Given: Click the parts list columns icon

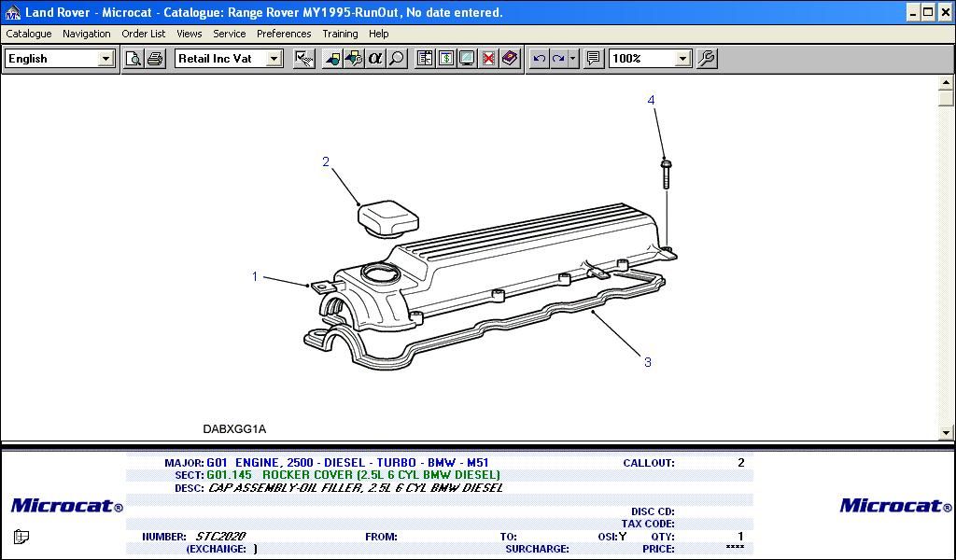Looking at the screenshot, I should click(425, 59).
